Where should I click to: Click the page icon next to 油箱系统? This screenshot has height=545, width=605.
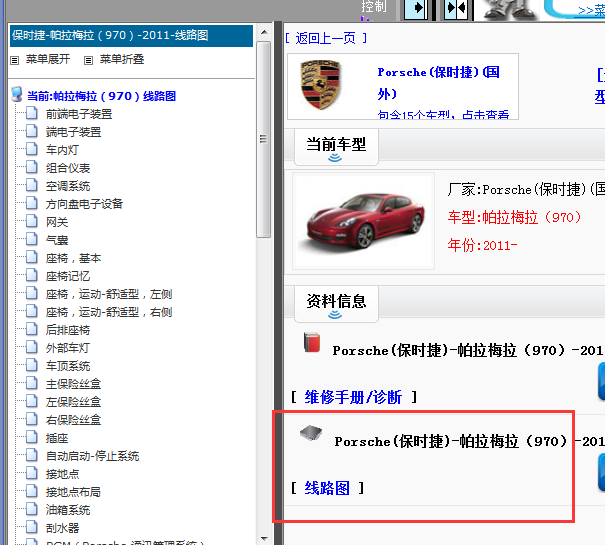click(x=32, y=509)
